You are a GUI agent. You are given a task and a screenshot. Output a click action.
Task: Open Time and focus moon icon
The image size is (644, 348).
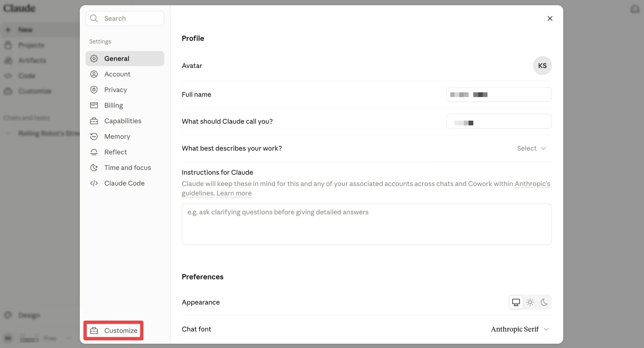(x=94, y=168)
